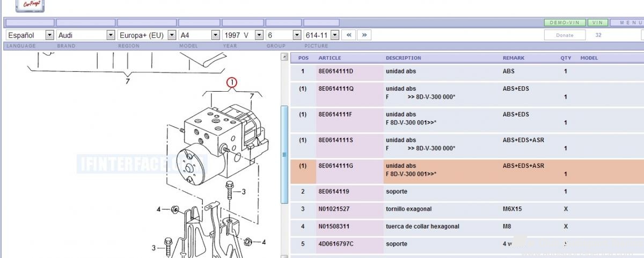Screen dimensions: 644x258
Task: Click the M8 remark cell
Action: [507, 226]
